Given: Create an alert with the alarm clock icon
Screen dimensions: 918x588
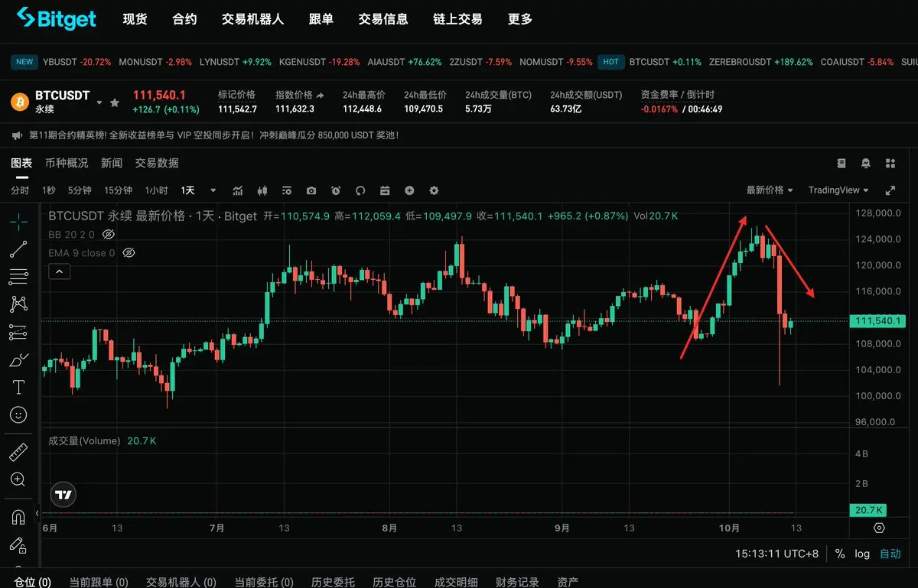Looking at the screenshot, I should (x=336, y=190).
